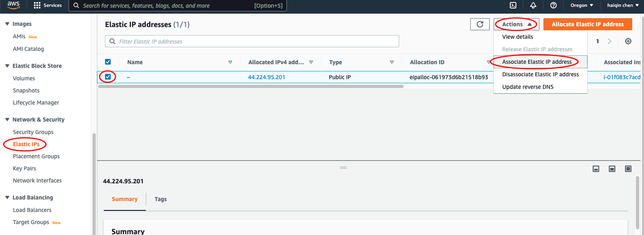The width and height of the screenshot is (644, 235).
Task: Open Load Balancers in sidebar
Action: pyautogui.click(x=32, y=210)
